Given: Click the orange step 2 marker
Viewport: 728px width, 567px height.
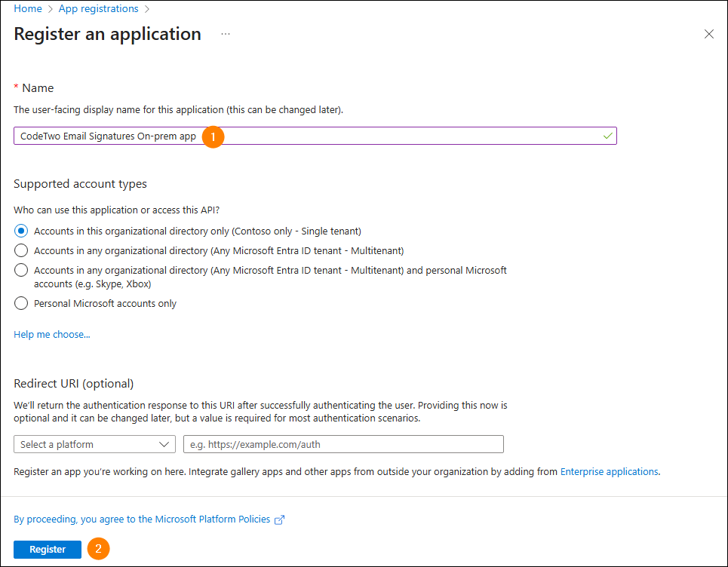Looking at the screenshot, I should [99, 549].
